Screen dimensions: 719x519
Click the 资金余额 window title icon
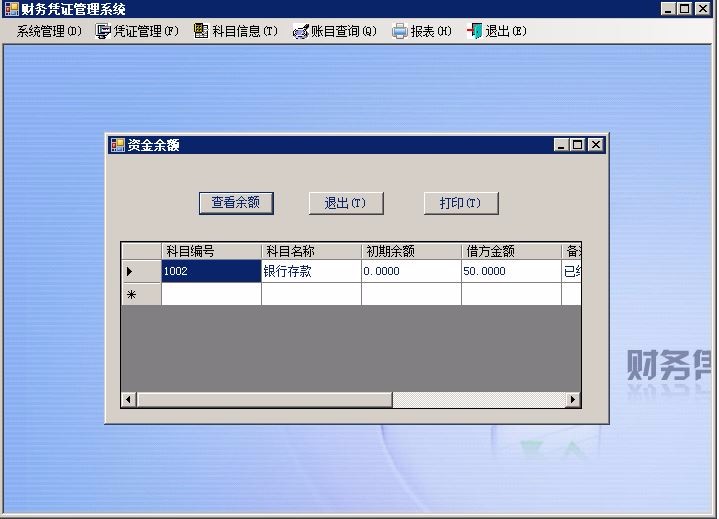click(x=118, y=145)
